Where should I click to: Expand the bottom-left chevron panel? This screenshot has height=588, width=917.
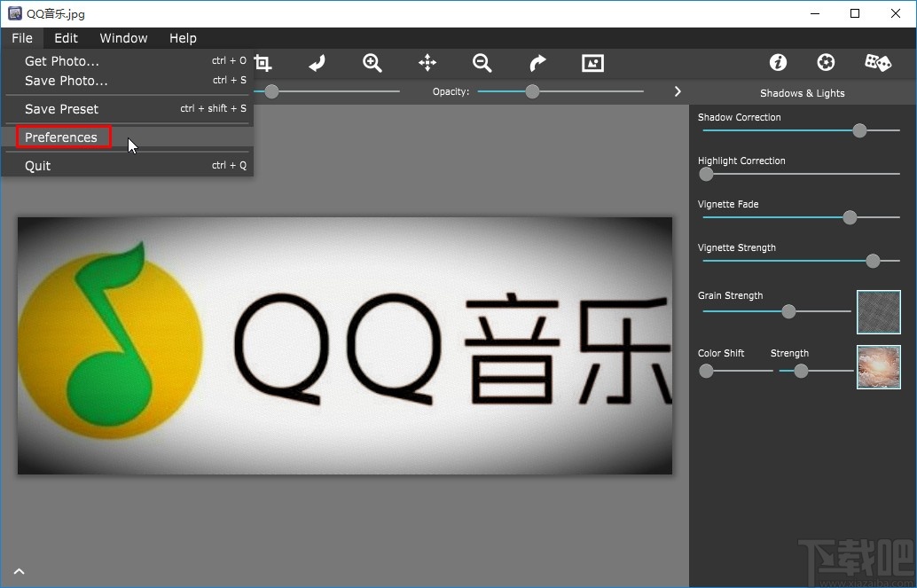tap(19, 572)
